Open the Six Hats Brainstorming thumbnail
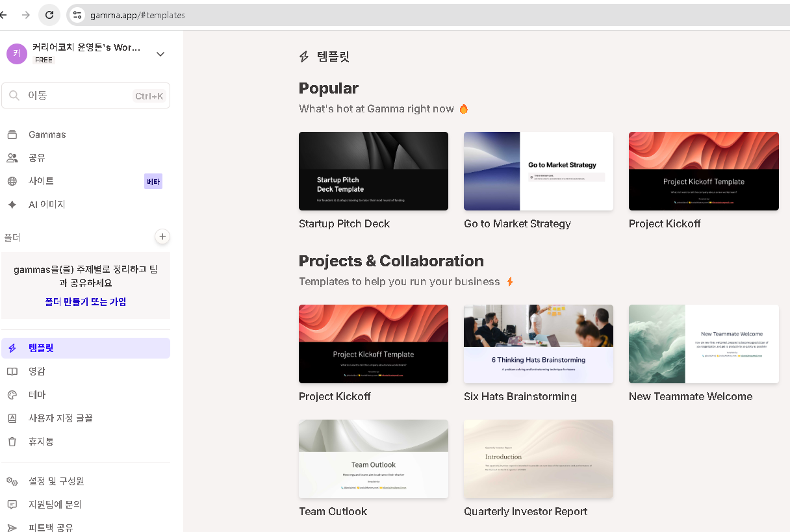 [x=539, y=344]
